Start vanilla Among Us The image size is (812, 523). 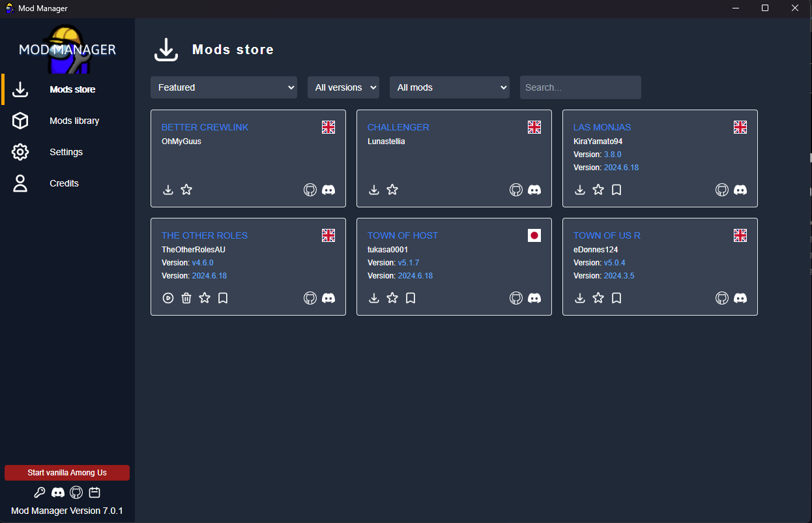pyautogui.click(x=67, y=473)
